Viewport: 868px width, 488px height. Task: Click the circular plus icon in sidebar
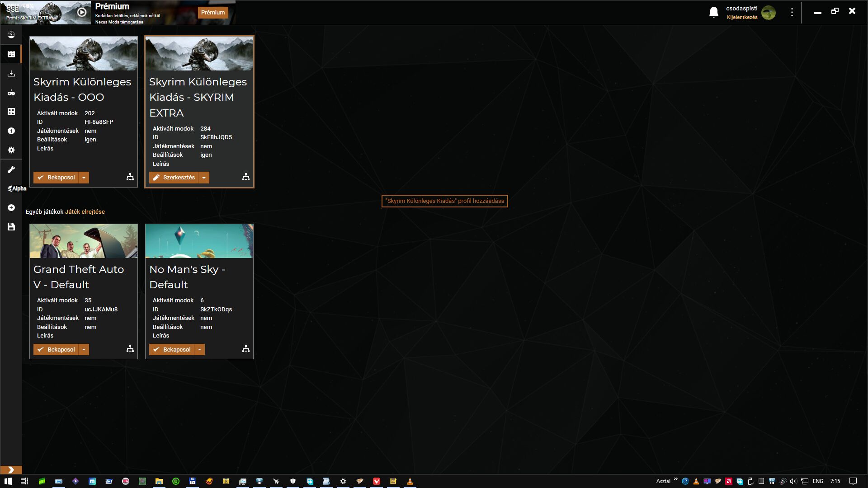point(11,208)
